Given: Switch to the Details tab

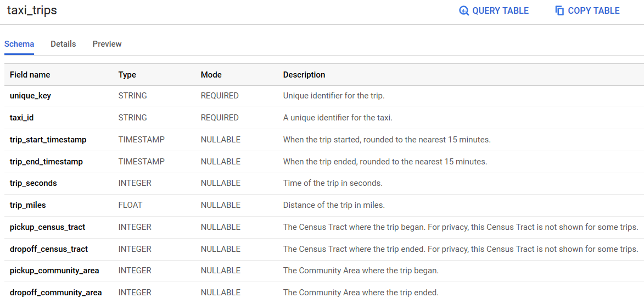Looking at the screenshot, I should click(63, 44).
